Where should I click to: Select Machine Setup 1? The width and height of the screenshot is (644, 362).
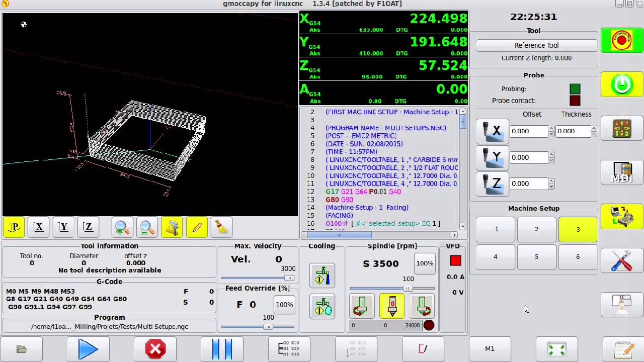(496, 229)
